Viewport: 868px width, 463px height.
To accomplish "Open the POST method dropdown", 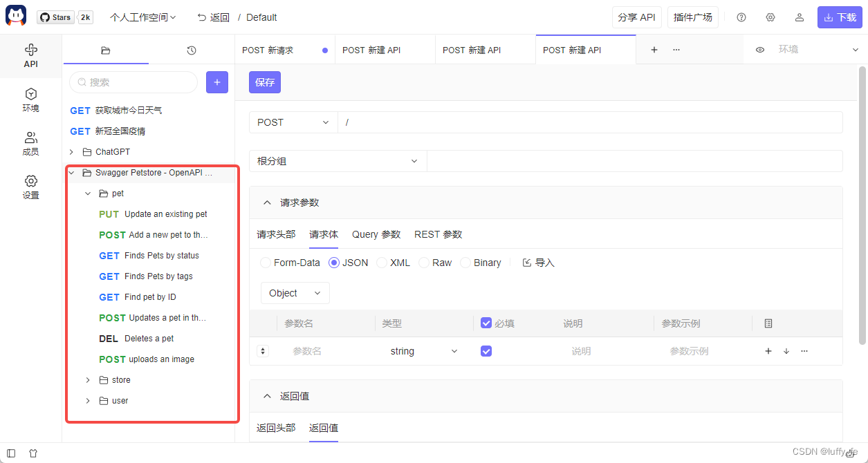I will pyautogui.click(x=293, y=122).
